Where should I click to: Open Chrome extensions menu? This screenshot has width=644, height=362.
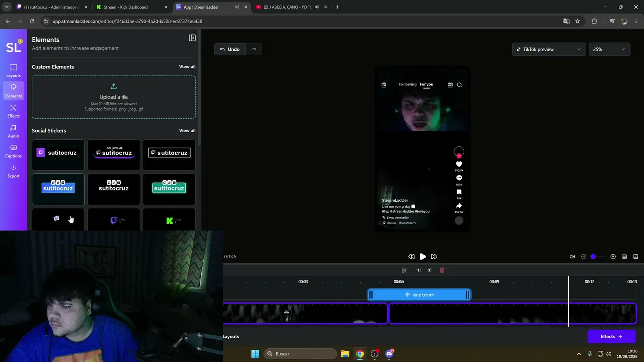(594, 21)
